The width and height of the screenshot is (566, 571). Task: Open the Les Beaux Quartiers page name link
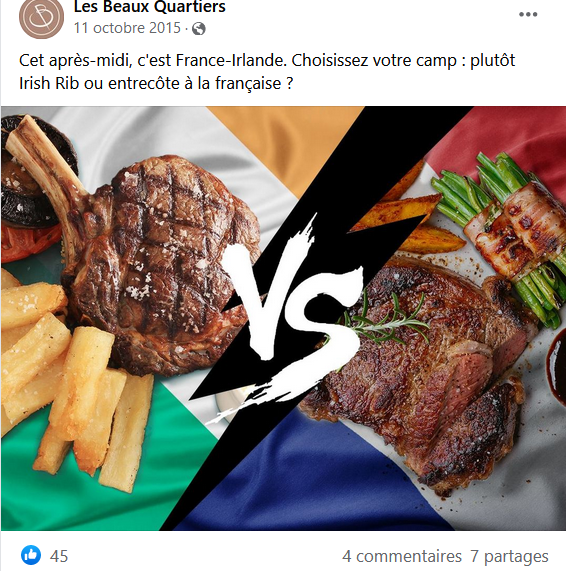[150, 7]
